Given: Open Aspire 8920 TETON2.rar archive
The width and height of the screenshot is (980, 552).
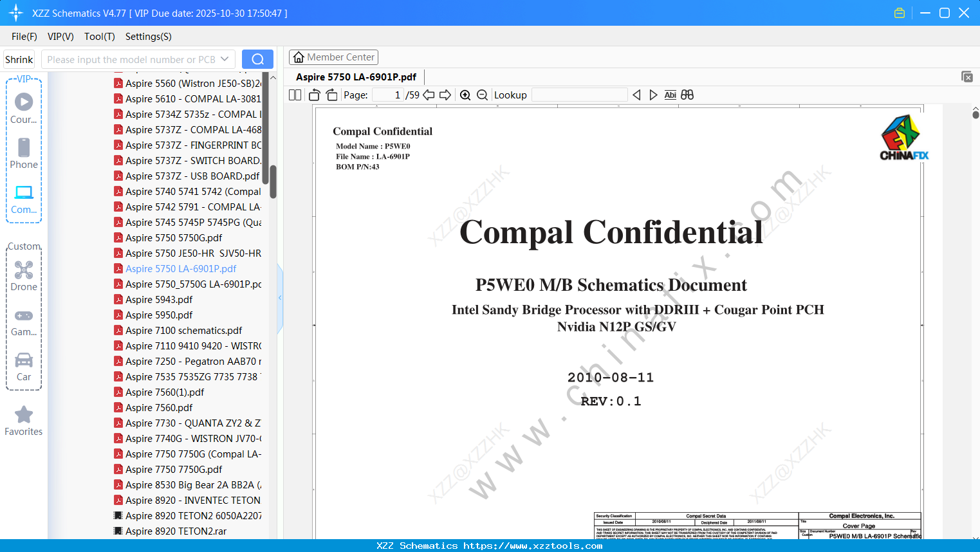Looking at the screenshot, I should coord(170,531).
